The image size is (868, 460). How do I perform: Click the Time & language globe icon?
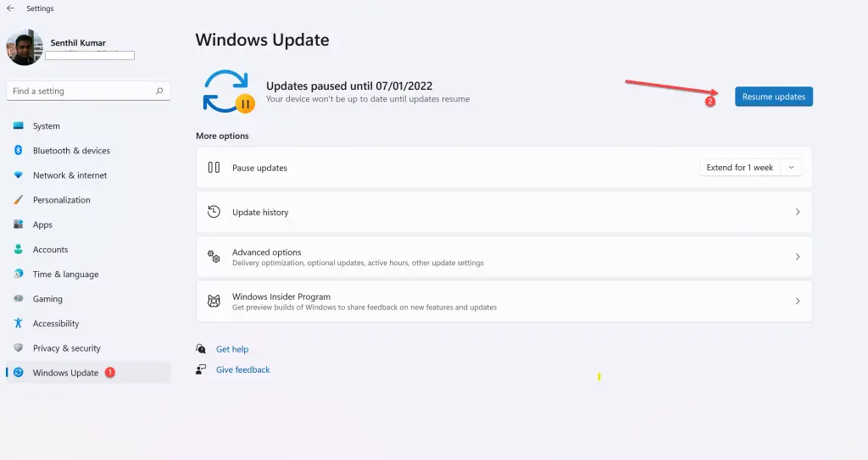(x=19, y=274)
